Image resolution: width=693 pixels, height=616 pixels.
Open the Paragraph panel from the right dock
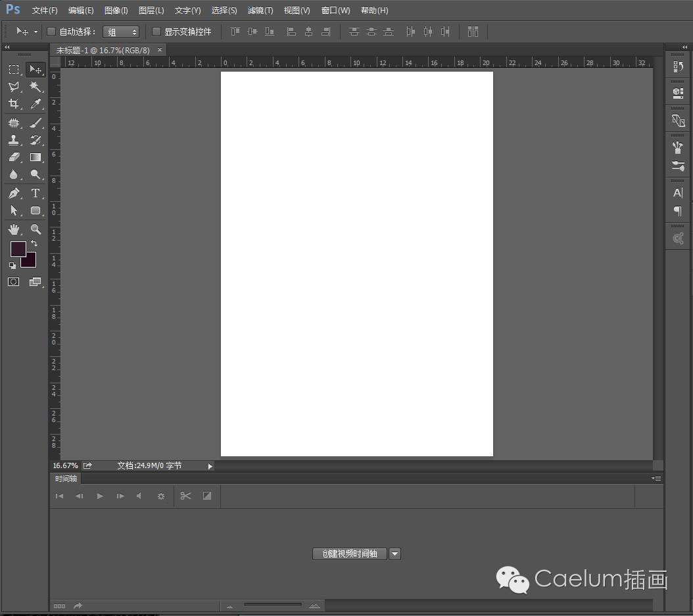(x=678, y=212)
